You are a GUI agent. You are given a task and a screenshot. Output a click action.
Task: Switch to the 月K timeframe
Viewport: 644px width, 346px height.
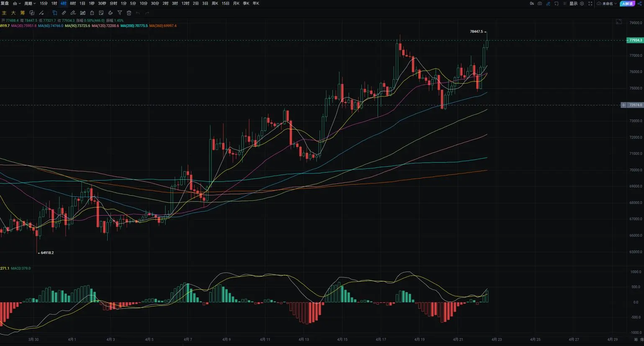236,3
